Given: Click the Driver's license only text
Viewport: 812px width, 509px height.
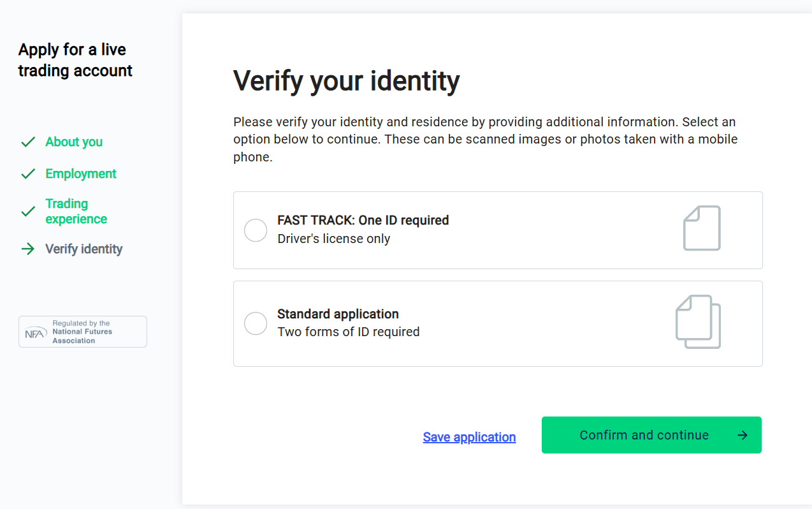Looking at the screenshot, I should point(333,239).
